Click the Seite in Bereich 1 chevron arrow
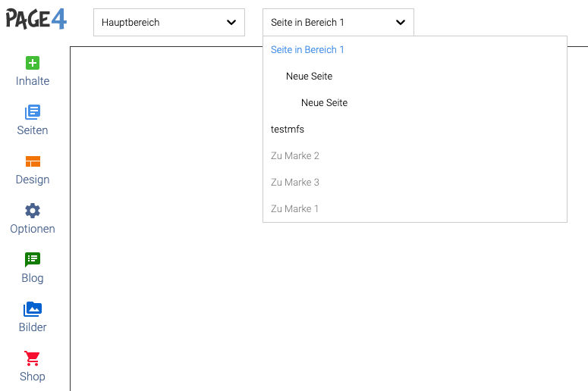 (401, 23)
